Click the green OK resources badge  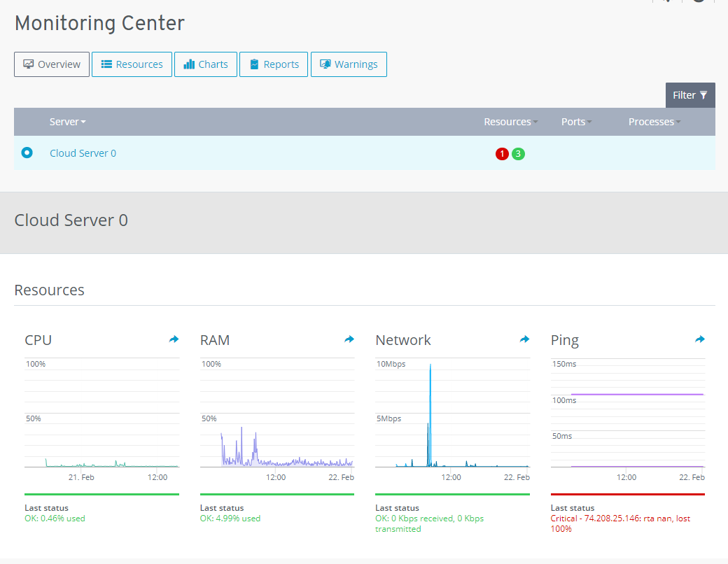[x=518, y=154]
